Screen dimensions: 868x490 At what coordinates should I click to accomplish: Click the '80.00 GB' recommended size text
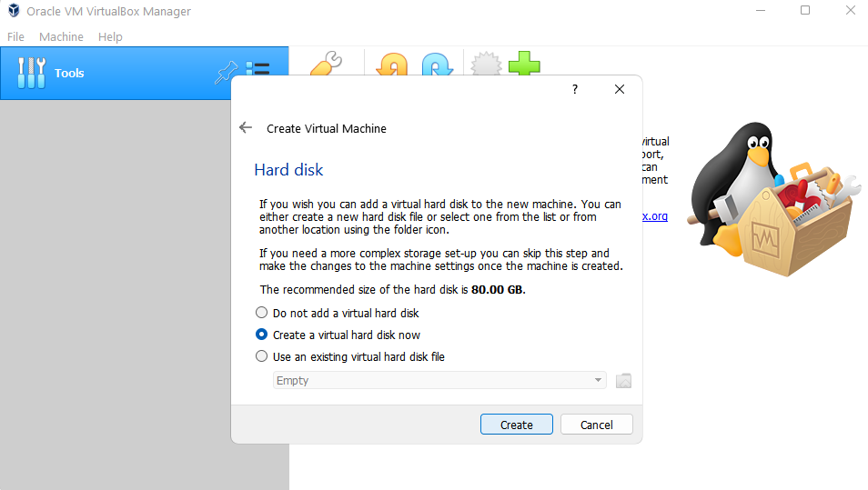pos(497,290)
